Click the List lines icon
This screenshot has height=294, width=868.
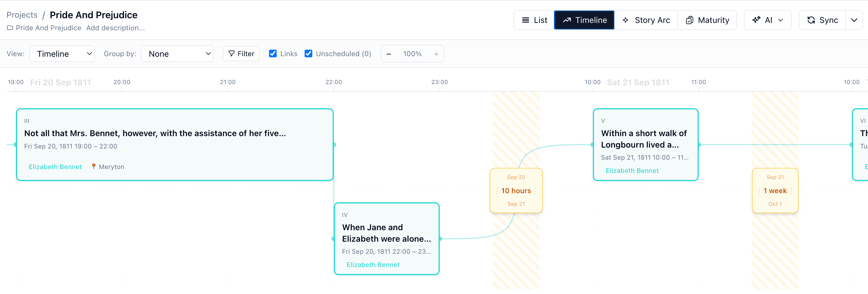(x=525, y=20)
